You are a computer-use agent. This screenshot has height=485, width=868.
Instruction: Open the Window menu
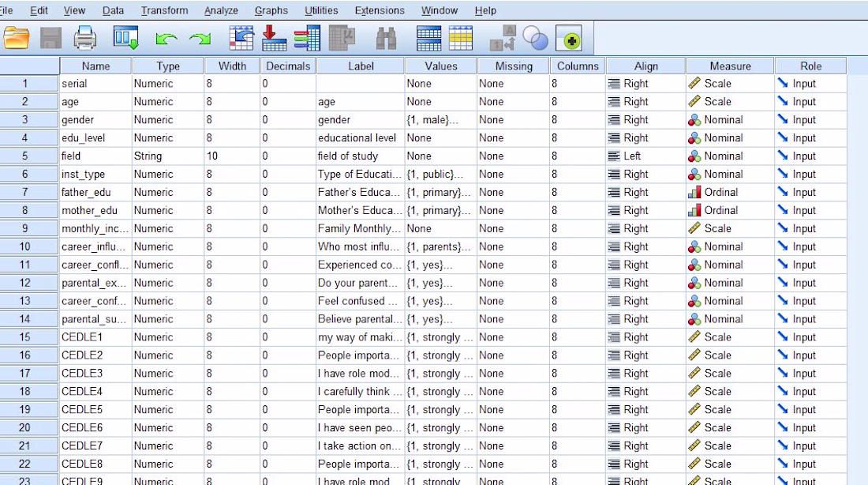pos(440,10)
